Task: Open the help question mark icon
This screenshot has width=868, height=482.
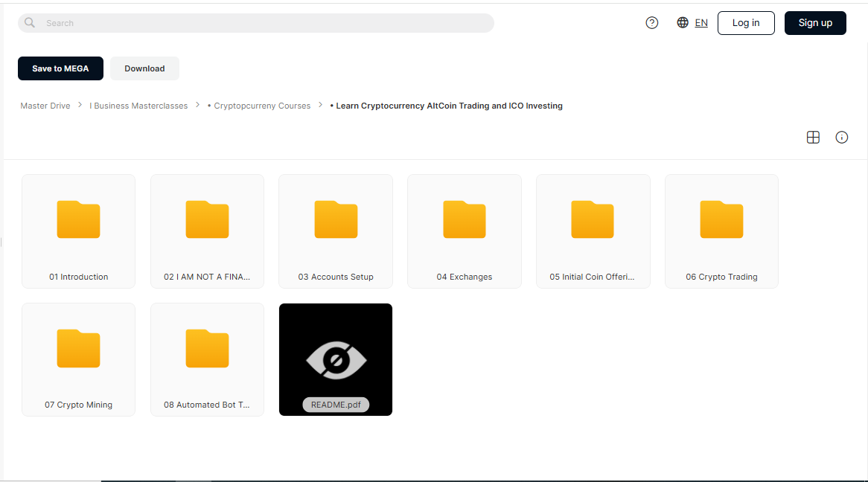Action: pyautogui.click(x=652, y=23)
